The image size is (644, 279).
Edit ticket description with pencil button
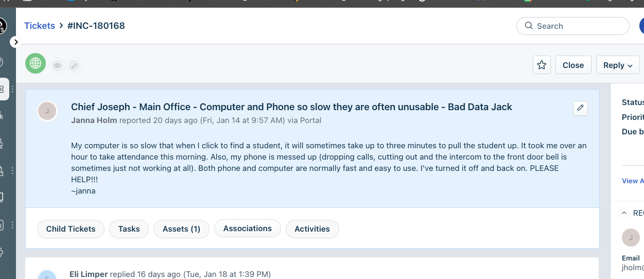tap(580, 108)
